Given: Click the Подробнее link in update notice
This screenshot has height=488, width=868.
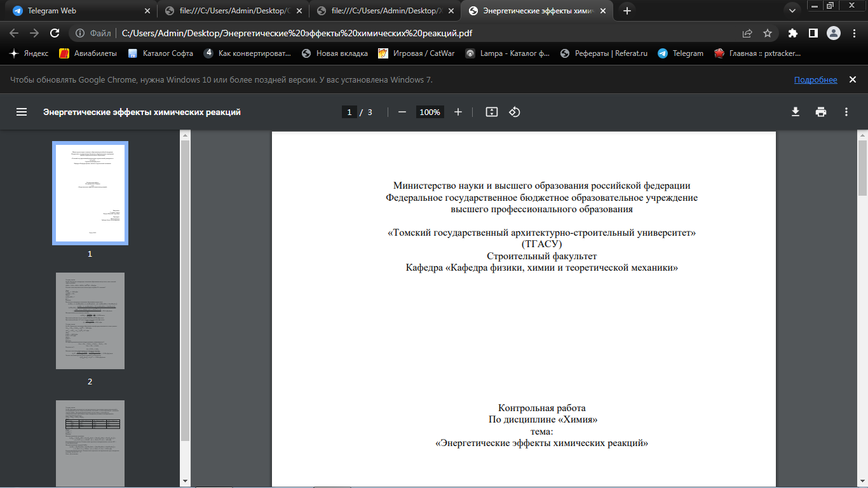Looking at the screenshot, I should [x=815, y=80].
